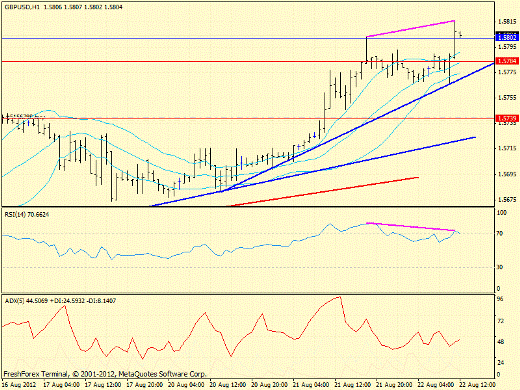520x390 pixels.
Task: Click the 20 Aug 04:00 time label
Action: coord(186,385)
